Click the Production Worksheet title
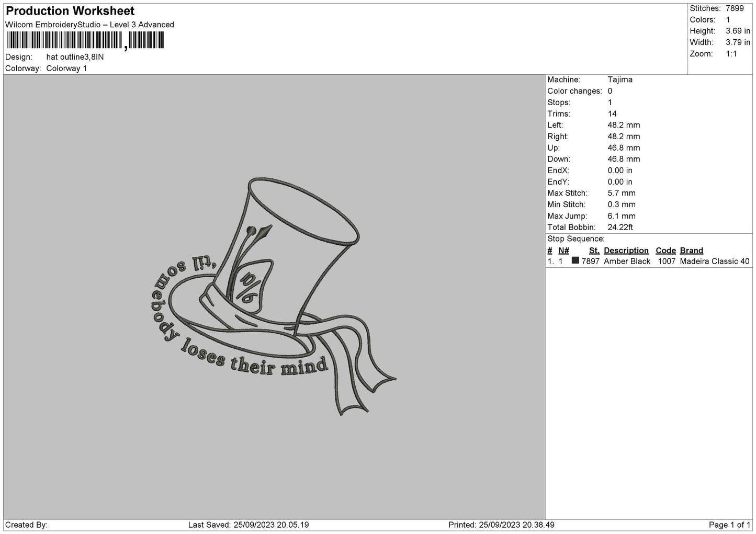Viewport: 756px width, 534px height. tap(70, 11)
